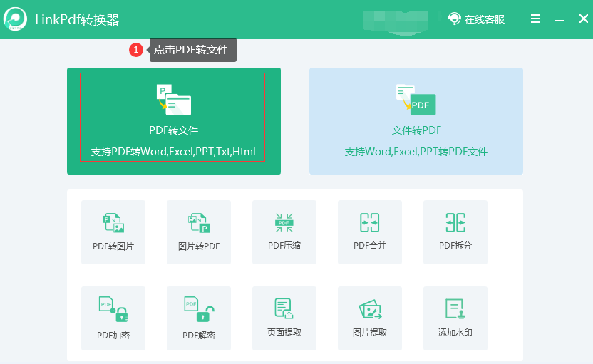Click the 图片提取 label text
The image size is (593, 364).
pos(370,332)
